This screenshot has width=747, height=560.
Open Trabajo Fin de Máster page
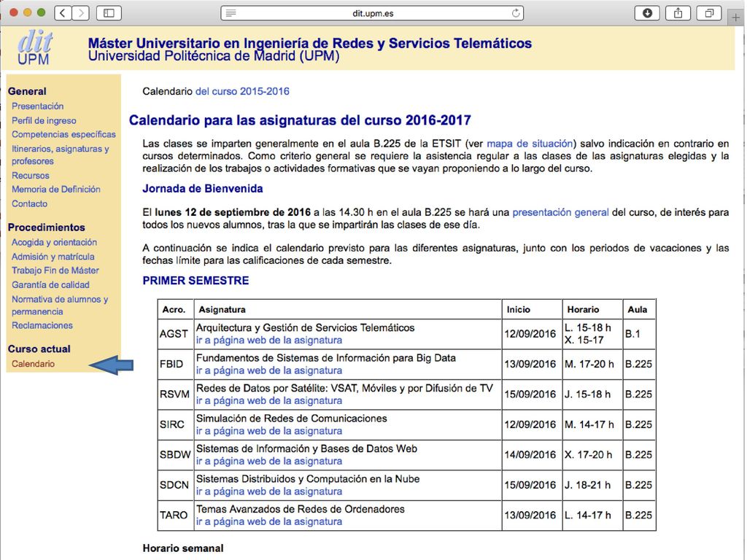coord(55,271)
